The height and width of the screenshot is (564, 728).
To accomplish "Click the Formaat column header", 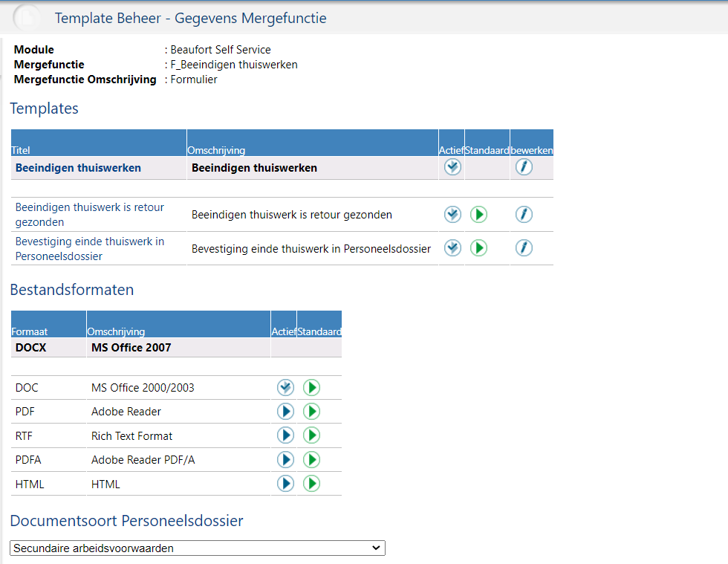I will tap(48, 324).
